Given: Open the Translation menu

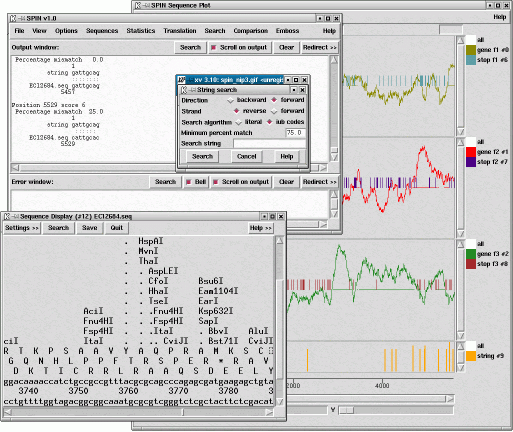Looking at the screenshot, I should pyautogui.click(x=180, y=31).
